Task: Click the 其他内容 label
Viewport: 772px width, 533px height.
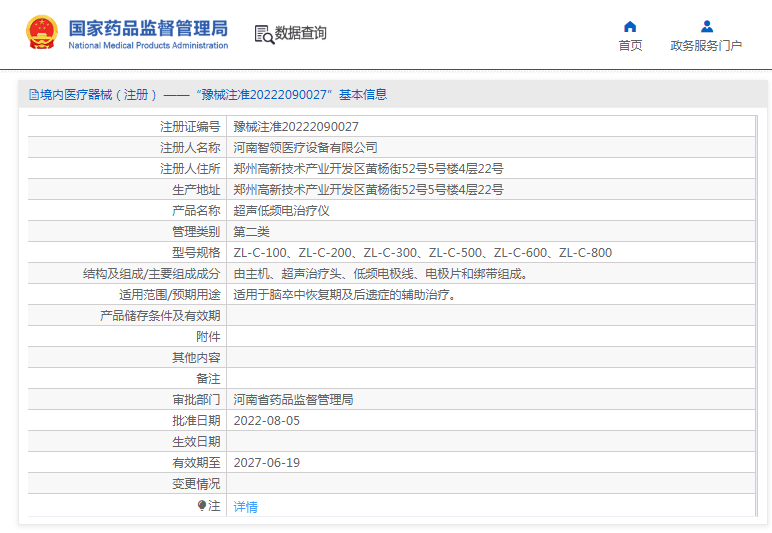Action: tap(196, 358)
